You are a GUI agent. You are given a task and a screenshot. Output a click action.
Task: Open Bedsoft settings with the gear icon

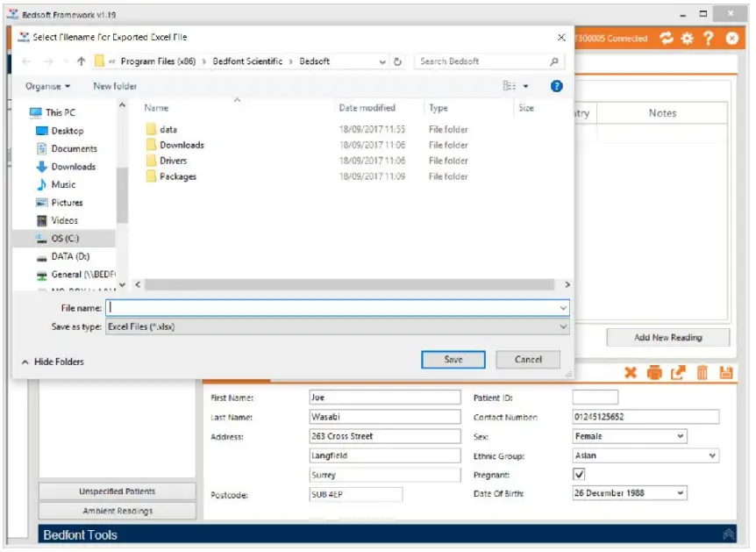click(x=686, y=39)
